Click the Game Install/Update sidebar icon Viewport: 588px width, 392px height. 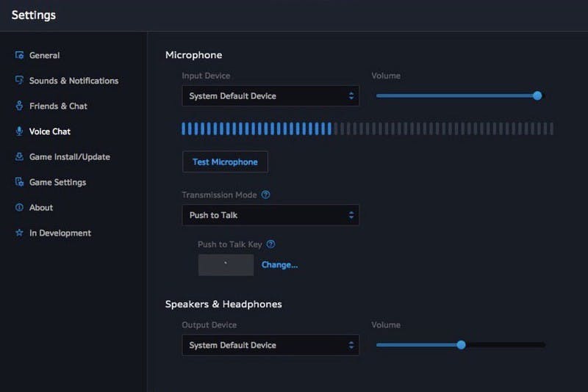(20, 156)
